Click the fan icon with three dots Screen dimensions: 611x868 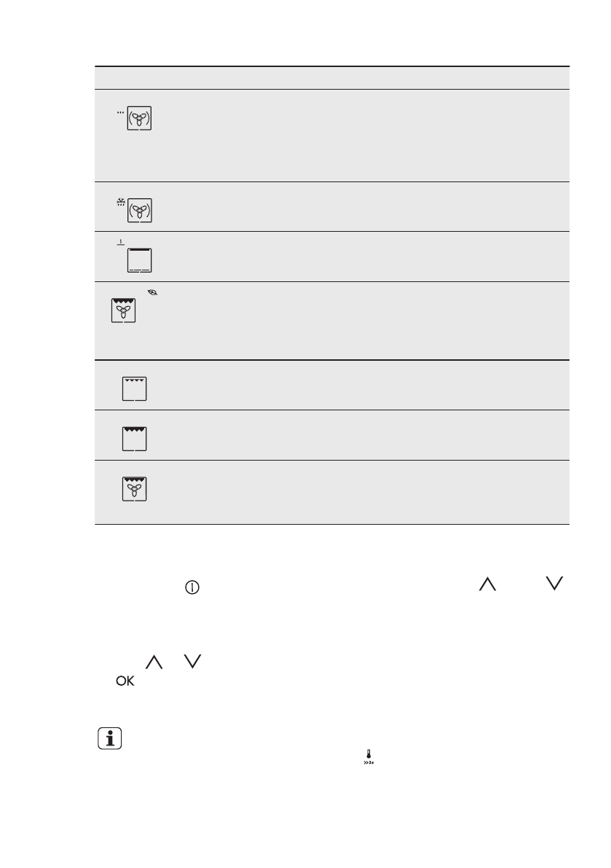coord(140,119)
